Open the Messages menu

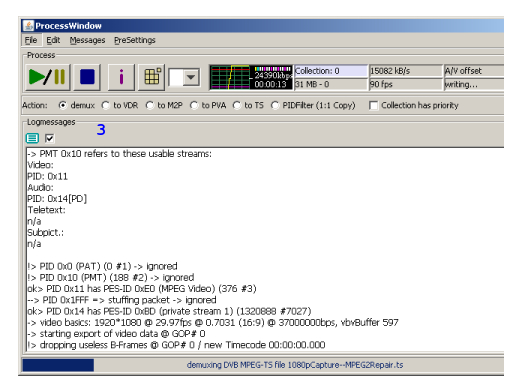point(87,40)
